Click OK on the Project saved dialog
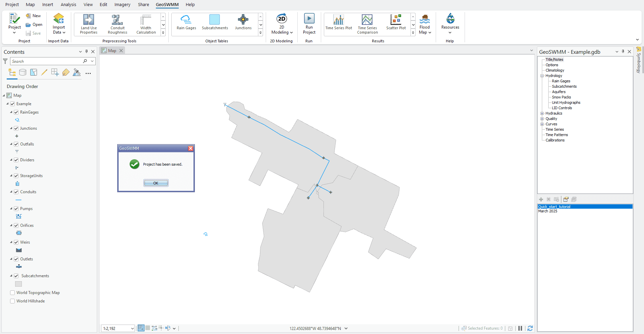Image resolution: width=644 pixels, height=334 pixels. [x=156, y=183]
